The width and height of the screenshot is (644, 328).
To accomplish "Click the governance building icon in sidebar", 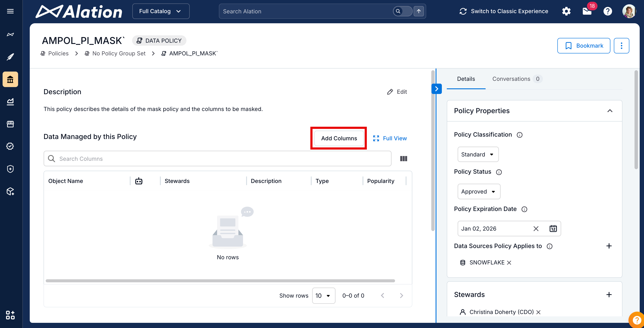I will (x=10, y=80).
